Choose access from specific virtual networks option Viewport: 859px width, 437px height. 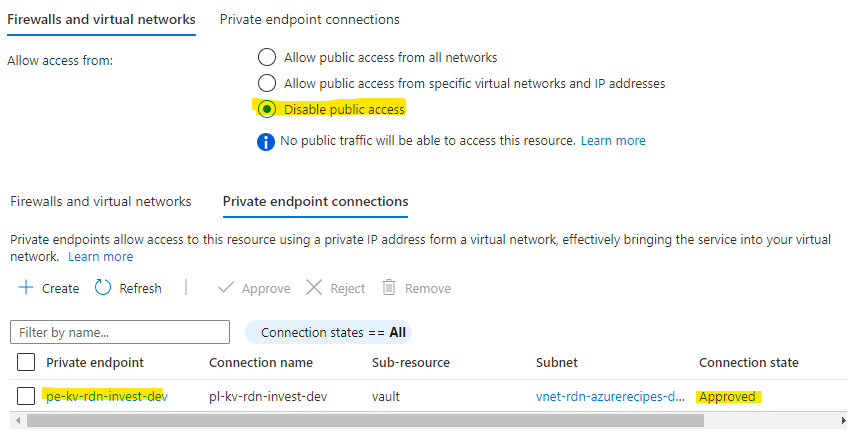pyautogui.click(x=267, y=83)
